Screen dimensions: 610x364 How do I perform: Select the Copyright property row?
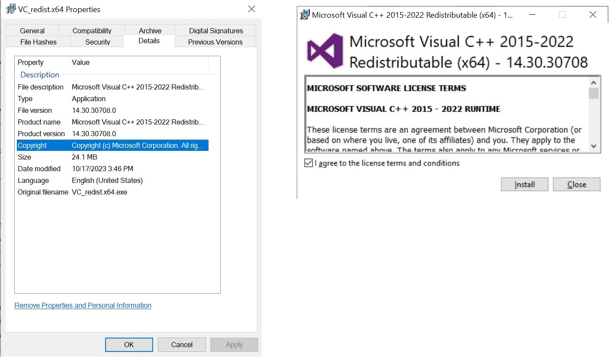[x=112, y=146]
